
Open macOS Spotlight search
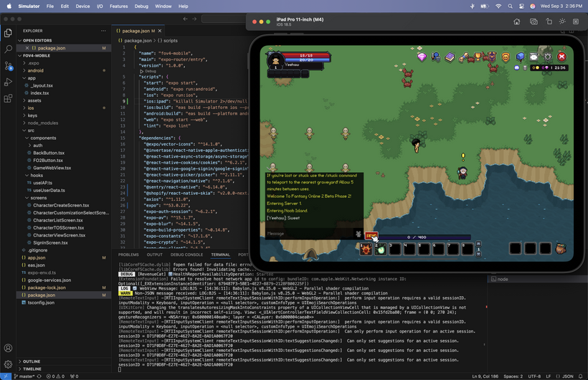click(x=511, y=6)
